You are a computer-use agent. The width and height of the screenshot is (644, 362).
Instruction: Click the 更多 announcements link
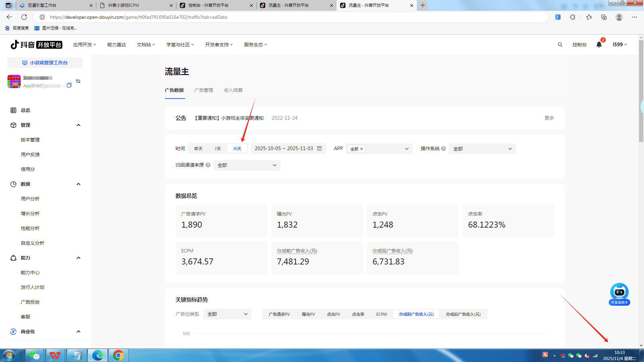pyautogui.click(x=549, y=118)
